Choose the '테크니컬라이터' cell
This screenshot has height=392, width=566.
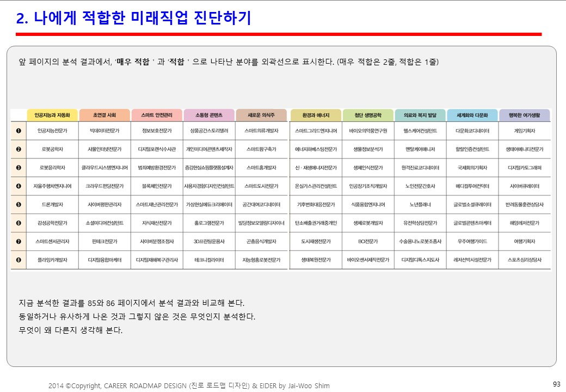209,260
